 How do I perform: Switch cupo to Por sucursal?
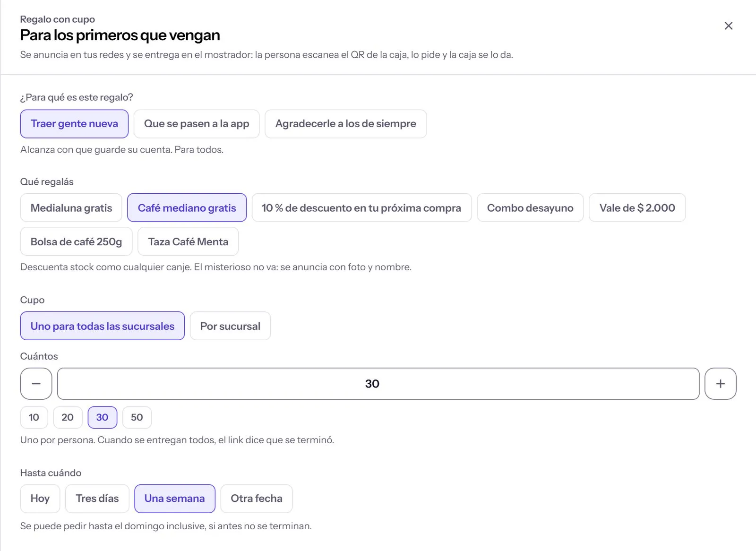(230, 326)
